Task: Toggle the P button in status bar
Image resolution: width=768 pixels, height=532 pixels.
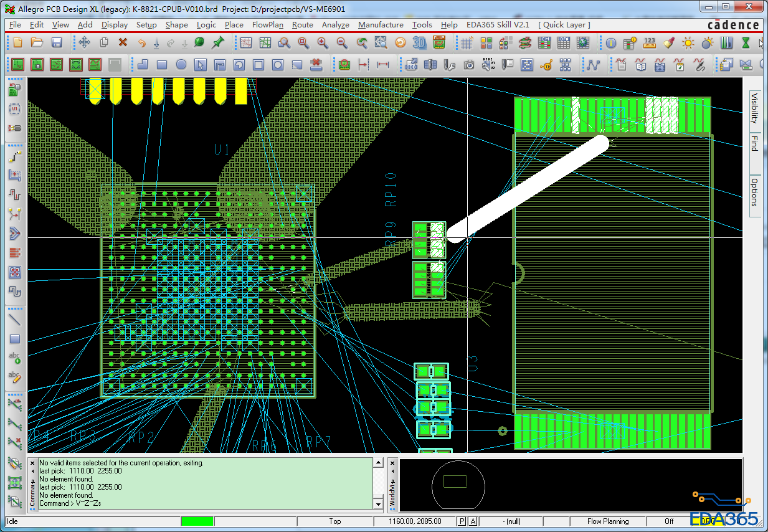Action: point(462,521)
